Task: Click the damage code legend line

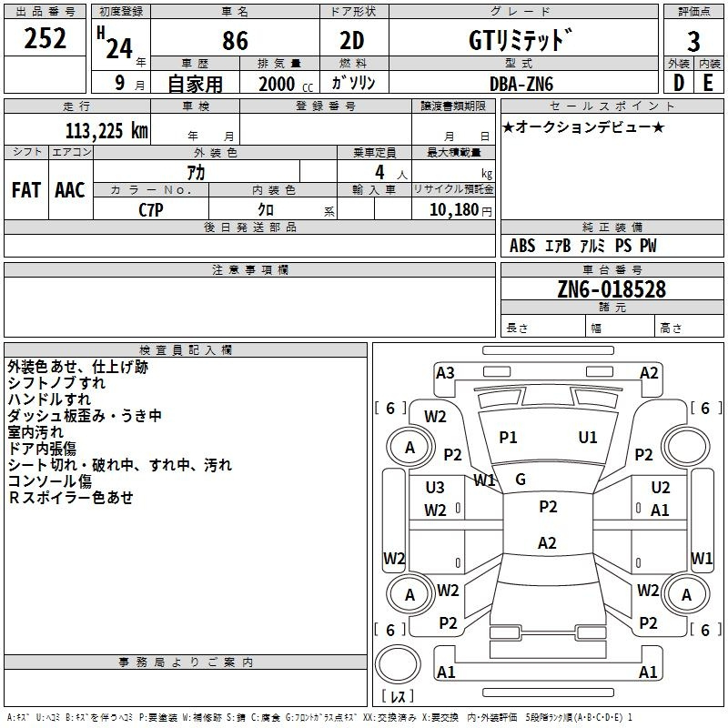Action: coord(319,717)
